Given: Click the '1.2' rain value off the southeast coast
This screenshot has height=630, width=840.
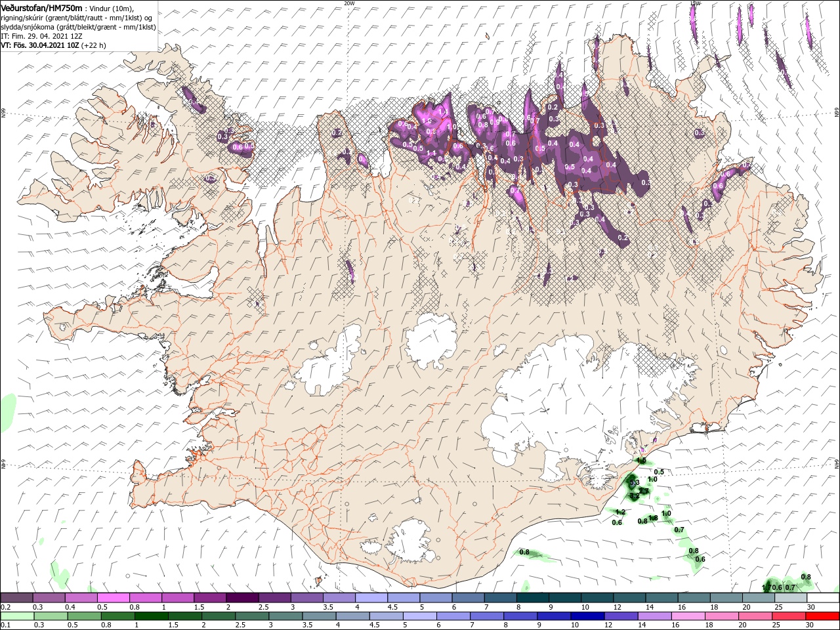Looking at the screenshot, I should [620, 512].
